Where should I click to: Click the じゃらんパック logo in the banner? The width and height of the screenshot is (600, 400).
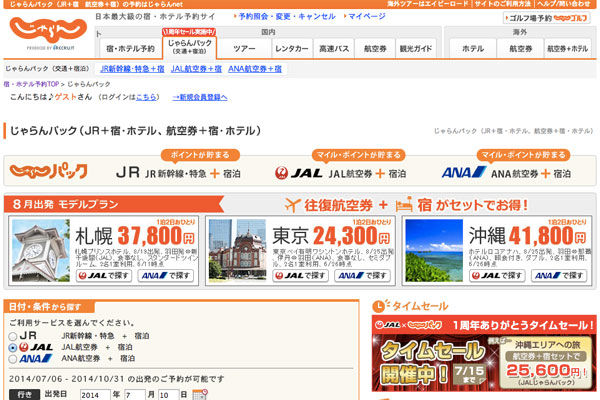(49, 171)
